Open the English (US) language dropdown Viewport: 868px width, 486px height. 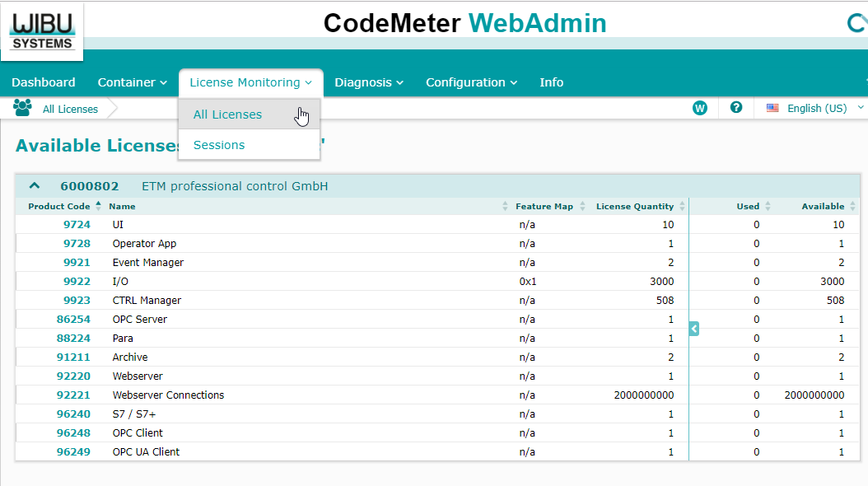[x=816, y=108]
